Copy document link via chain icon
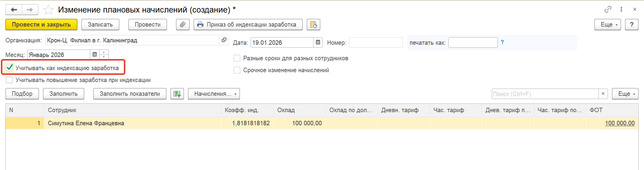The width and height of the screenshot is (644, 170). click(608, 9)
